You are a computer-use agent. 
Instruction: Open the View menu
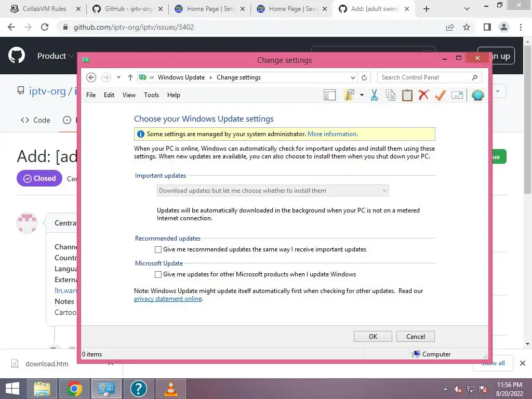(x=129, y=95)
